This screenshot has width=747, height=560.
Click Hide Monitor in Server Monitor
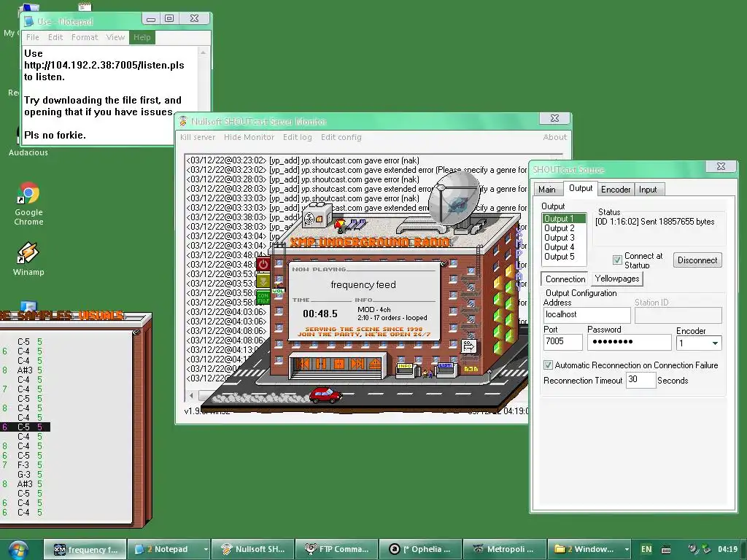(249, 137)
